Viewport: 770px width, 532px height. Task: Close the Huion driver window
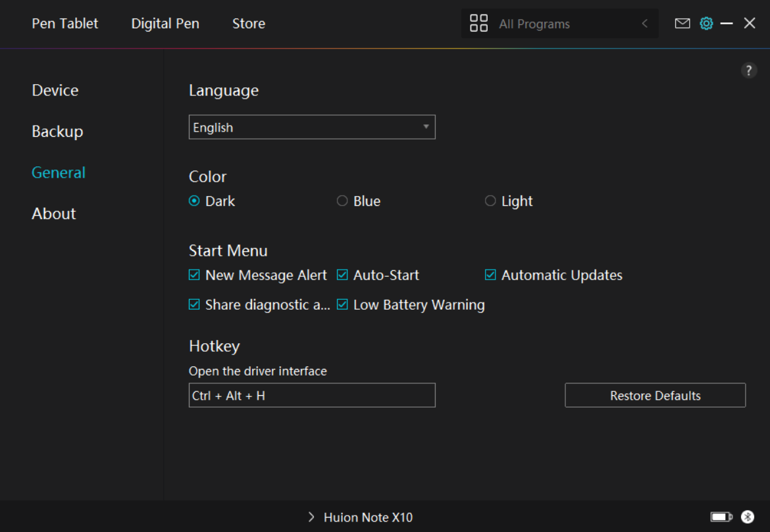750,24
